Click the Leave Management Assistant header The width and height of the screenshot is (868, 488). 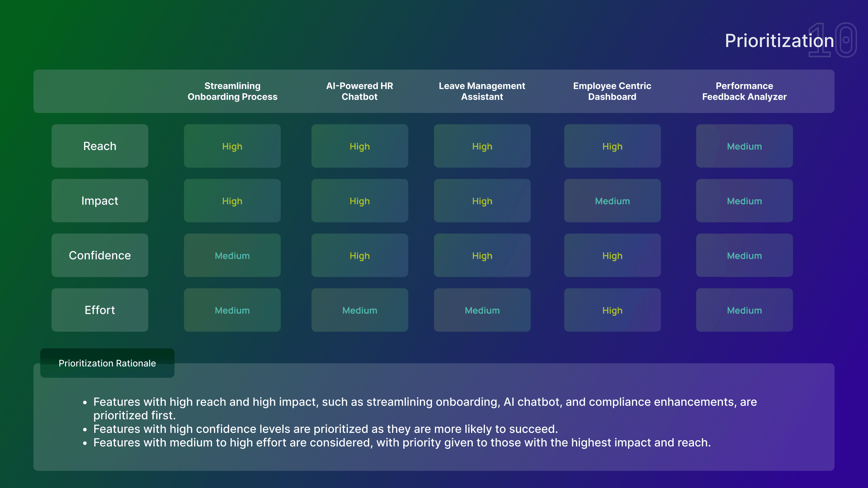[482, 91]
